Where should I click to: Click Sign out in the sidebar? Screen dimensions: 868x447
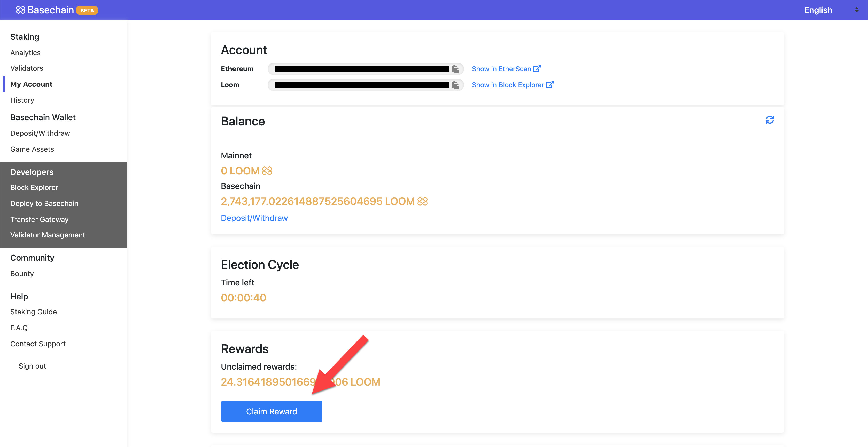32,366
